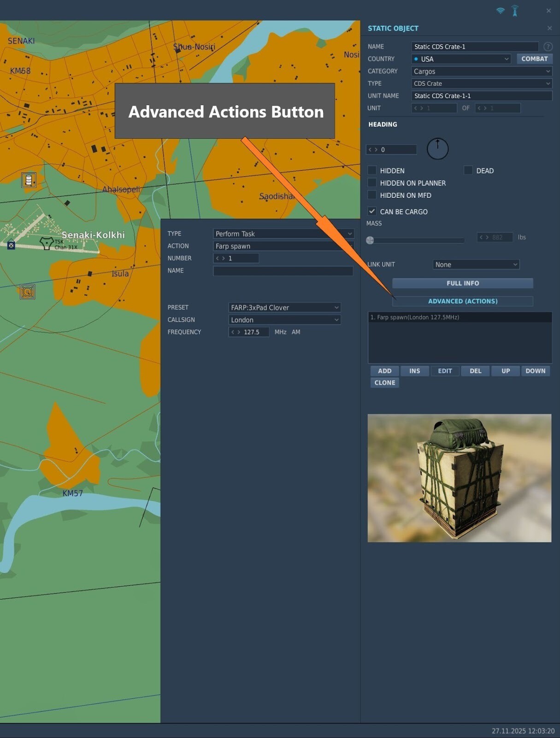
Task: Click the KM58 grid label on map
Action: point(20,71)
